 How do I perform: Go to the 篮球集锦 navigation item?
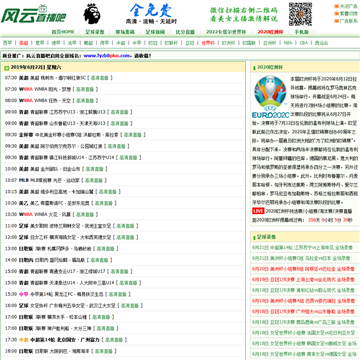[x=125, y=32]
